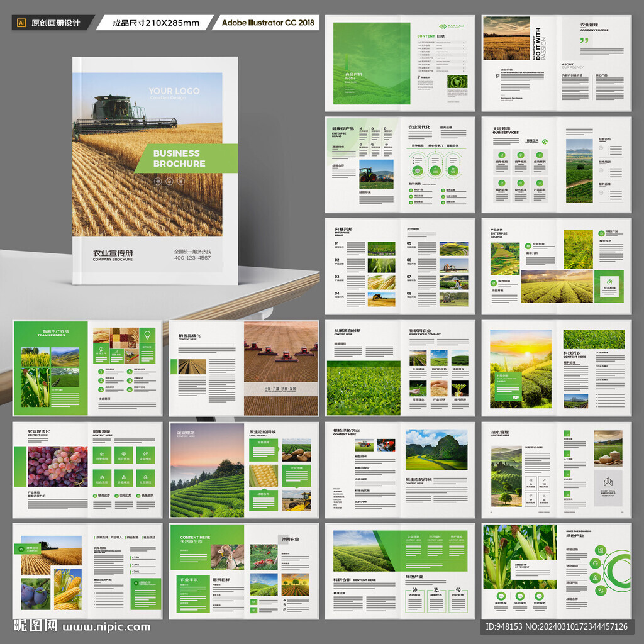Click the '企业理念' heading on sunset page
This screenshot has height=644, width=644.
click(186, 433)
